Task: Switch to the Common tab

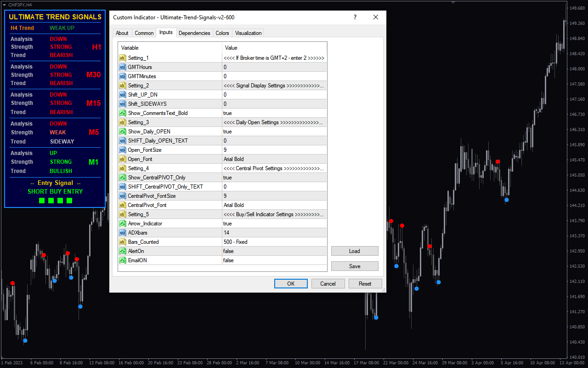Action: 144,33
